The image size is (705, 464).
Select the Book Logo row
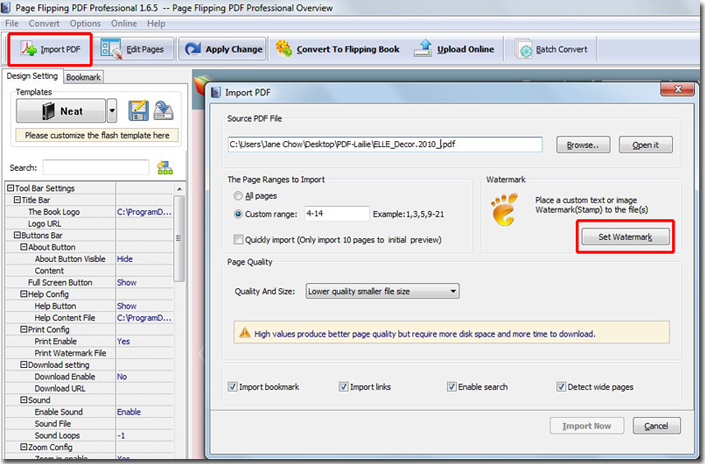tap(89, 212)
